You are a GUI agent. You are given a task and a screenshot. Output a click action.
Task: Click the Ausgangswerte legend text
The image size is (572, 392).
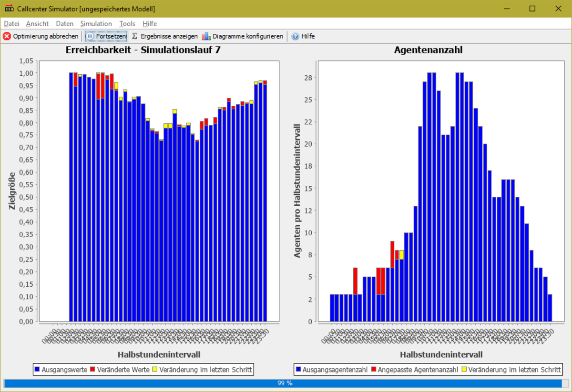[x=64, y=370]
